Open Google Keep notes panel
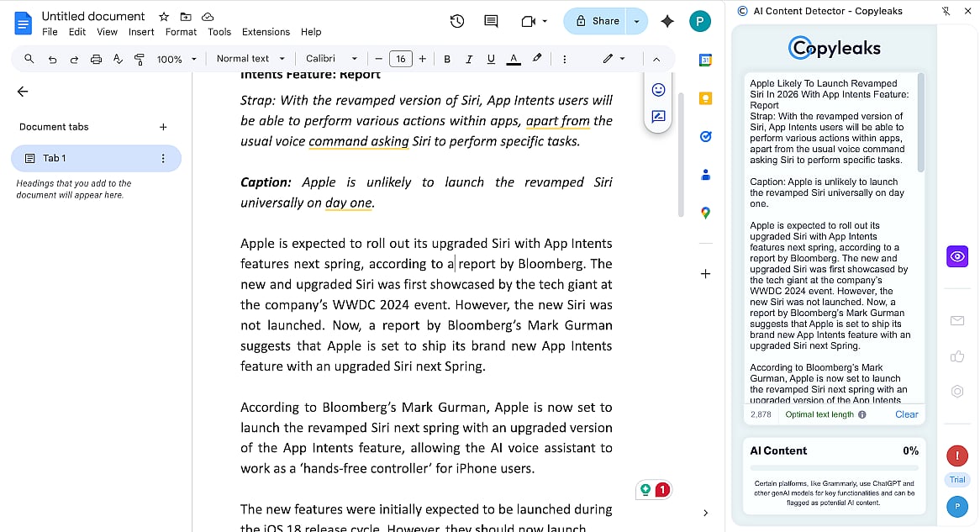 [x=705, y=97]
